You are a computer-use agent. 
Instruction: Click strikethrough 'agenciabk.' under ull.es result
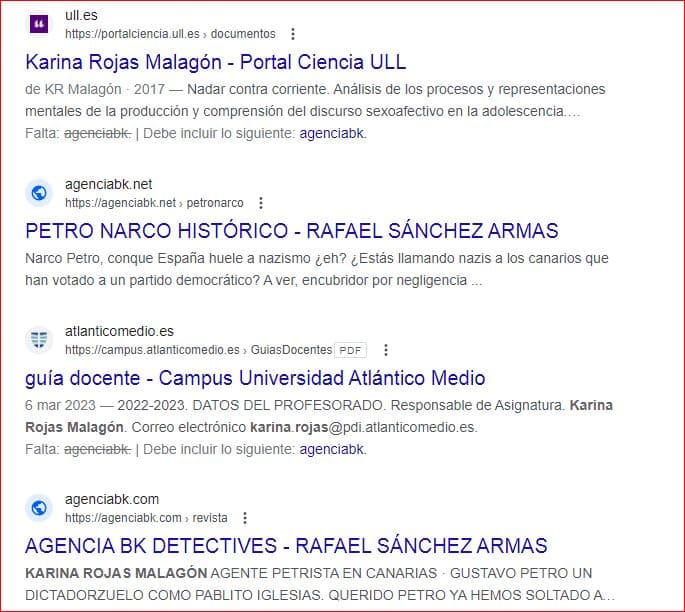point(97,133)
